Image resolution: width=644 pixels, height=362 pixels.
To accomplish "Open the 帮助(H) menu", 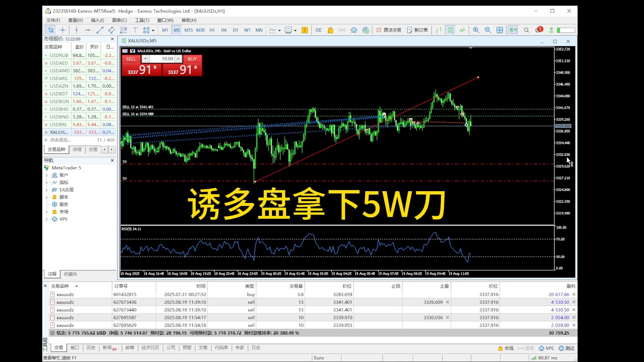I will pyautogui.click(x=189, y=20).
